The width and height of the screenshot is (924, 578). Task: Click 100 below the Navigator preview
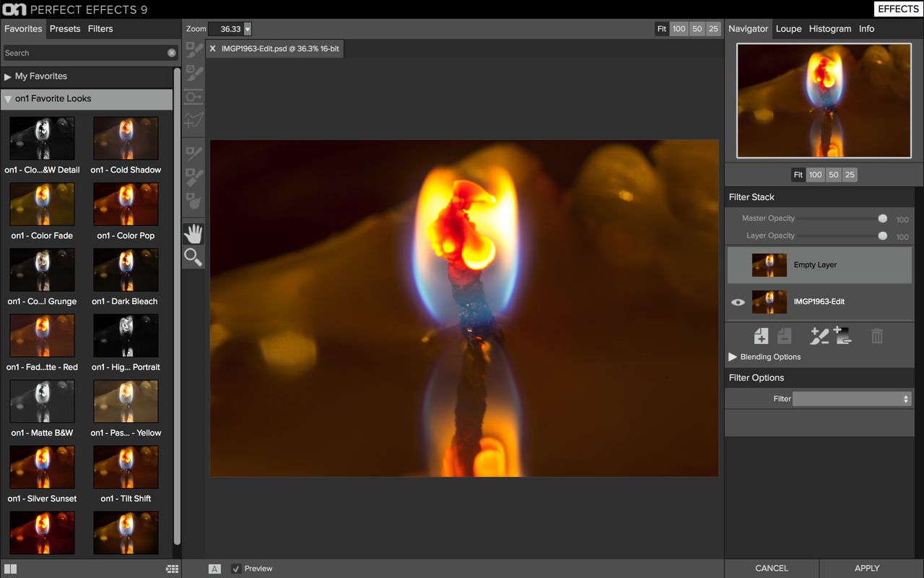pos(815,175)
